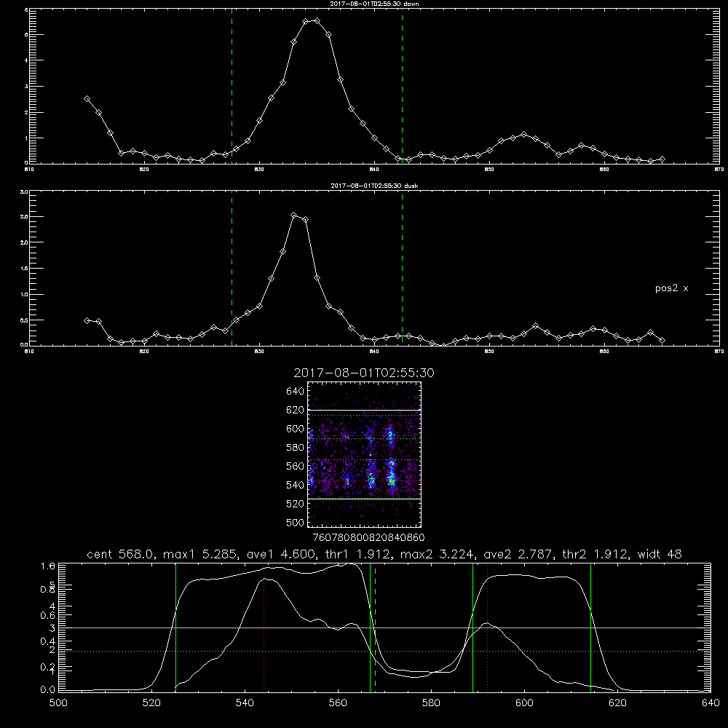
Task: Click the 'ave2 2.787' value
Action: pos(518,554)
